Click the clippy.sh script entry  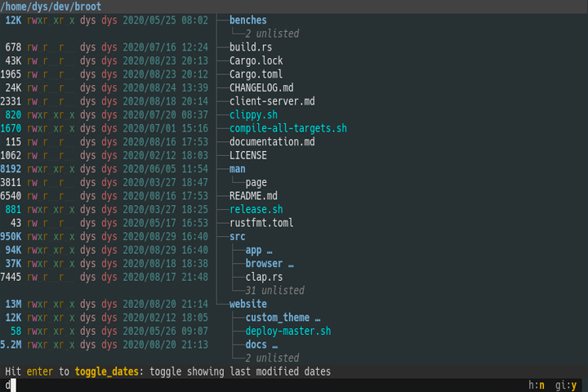(x=253, y=115)
